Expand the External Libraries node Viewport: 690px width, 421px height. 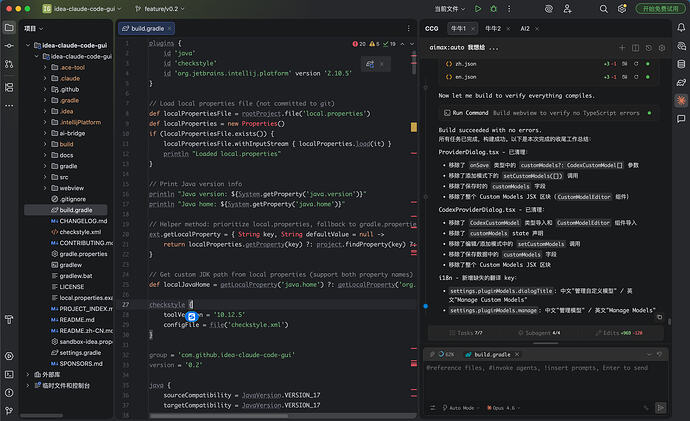pyautogui.click(x=28, y=374)
